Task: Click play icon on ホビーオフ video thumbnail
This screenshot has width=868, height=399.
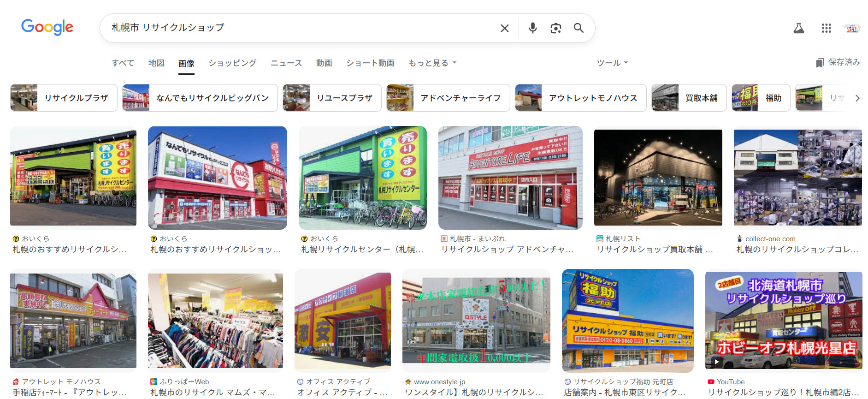Action: 716,362
